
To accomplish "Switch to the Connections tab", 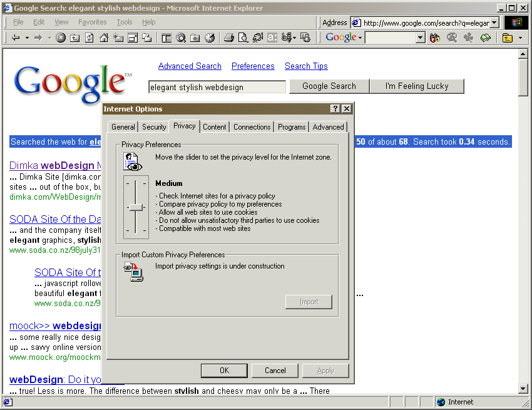I will [x=252, y=127].
